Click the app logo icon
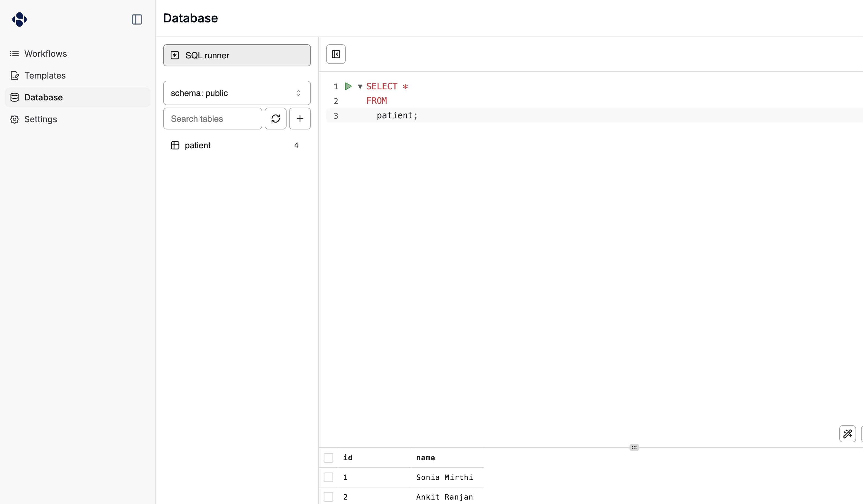The image size is (863, 504). coord(20,19)
